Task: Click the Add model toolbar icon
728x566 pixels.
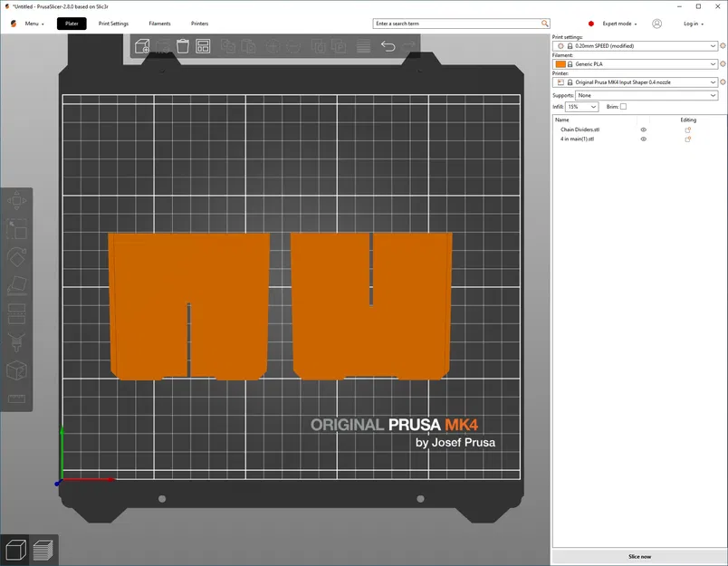Action: tap(142, 46)
